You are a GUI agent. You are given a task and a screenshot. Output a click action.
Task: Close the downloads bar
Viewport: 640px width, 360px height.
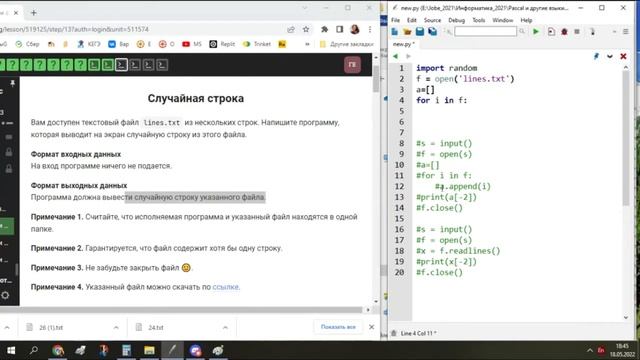click(x=371, y=327)
